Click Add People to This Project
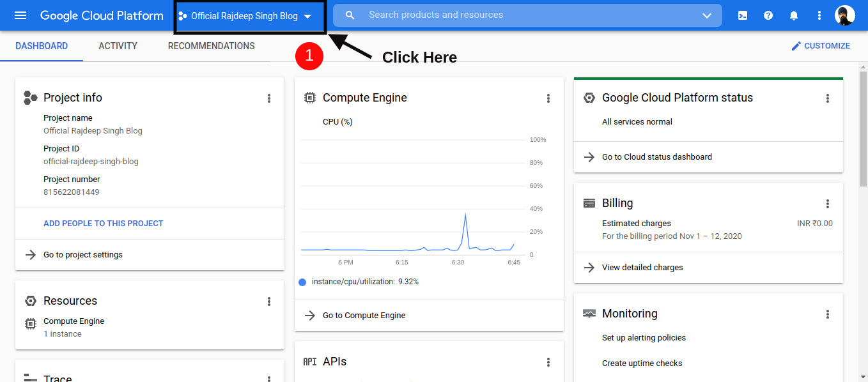Image resolution: width=868 pixels, height=382 pixels. (x=104, y=224)
